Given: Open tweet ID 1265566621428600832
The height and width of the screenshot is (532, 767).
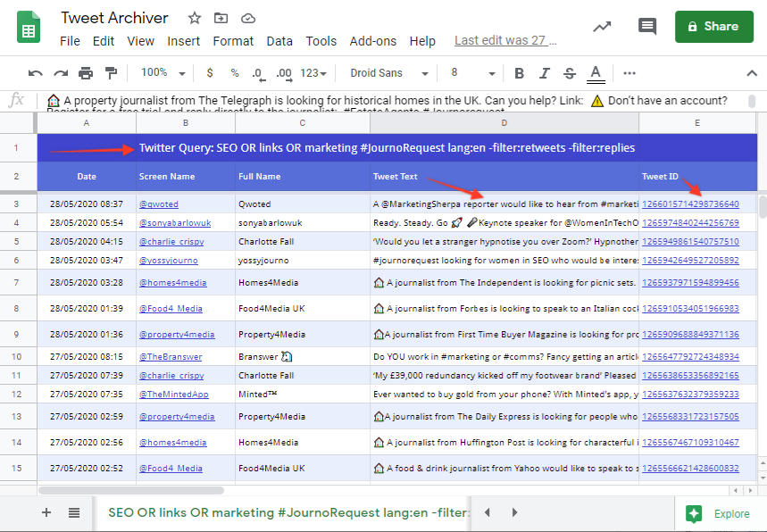Looking at the screenshot, I should point(690,469).
